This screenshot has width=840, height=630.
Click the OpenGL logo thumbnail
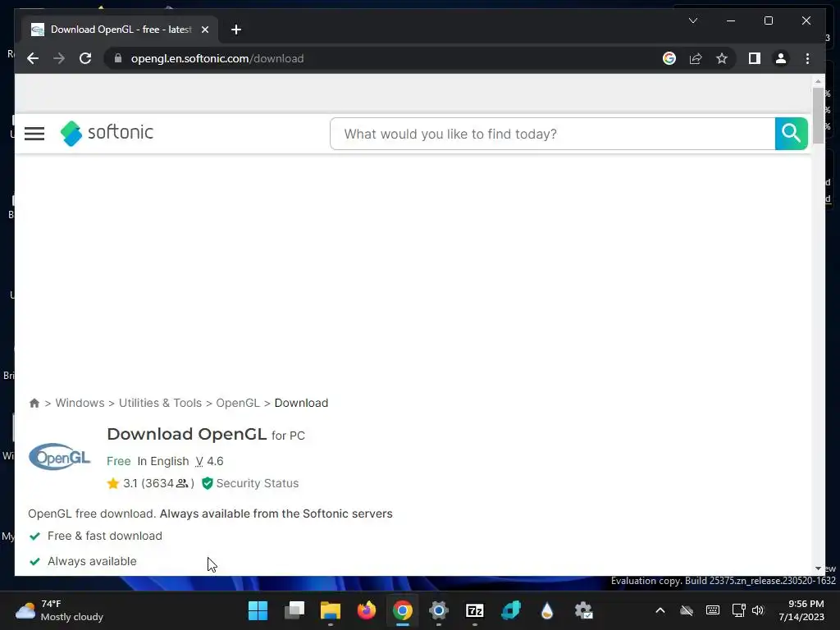(59, 456)
